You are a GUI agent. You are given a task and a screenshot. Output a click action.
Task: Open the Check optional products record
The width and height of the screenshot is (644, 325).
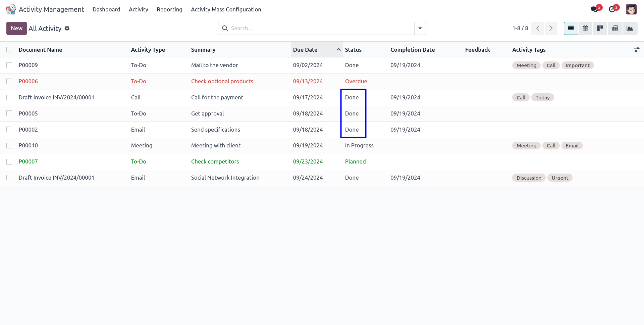pyautogui.click(x=222, y=82)
